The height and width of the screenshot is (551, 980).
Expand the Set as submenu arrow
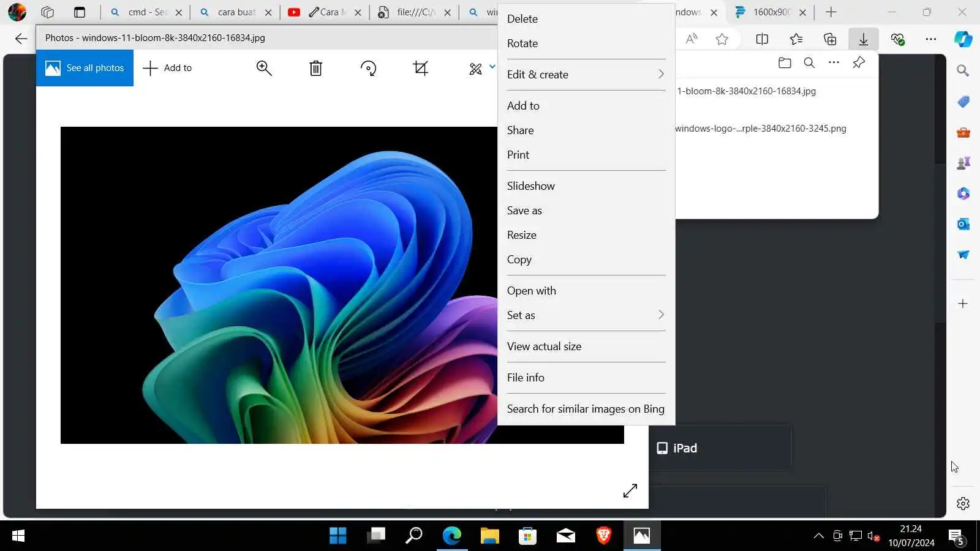coord(661,315)
